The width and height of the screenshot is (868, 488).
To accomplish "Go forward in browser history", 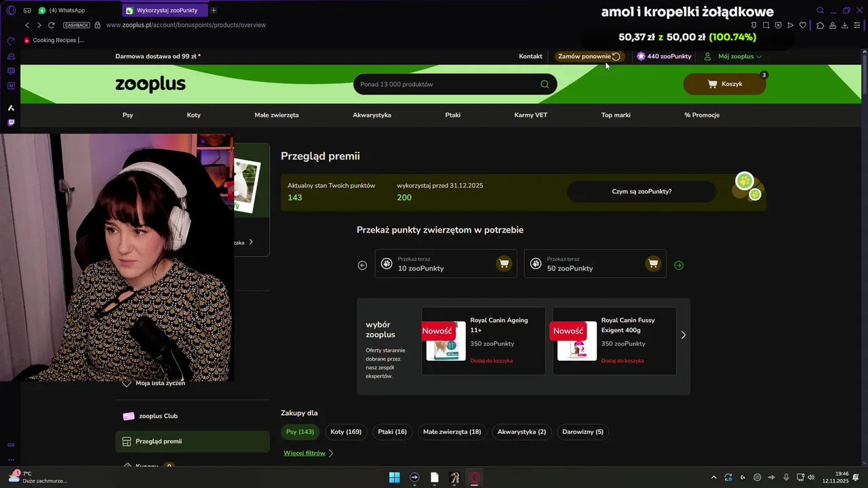I will pyautogui.click(x=39, y=25).
